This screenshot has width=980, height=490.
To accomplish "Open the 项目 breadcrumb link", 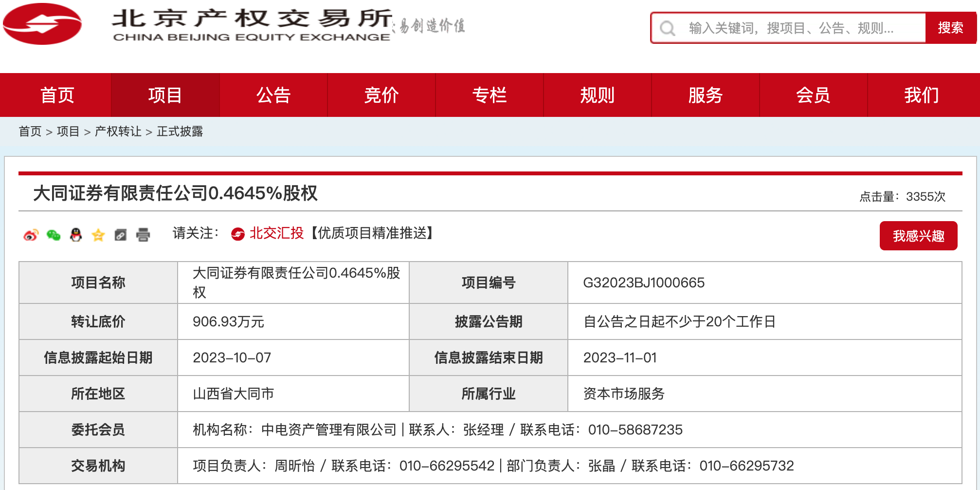I will pyautogui.click(x=68, y=132).
